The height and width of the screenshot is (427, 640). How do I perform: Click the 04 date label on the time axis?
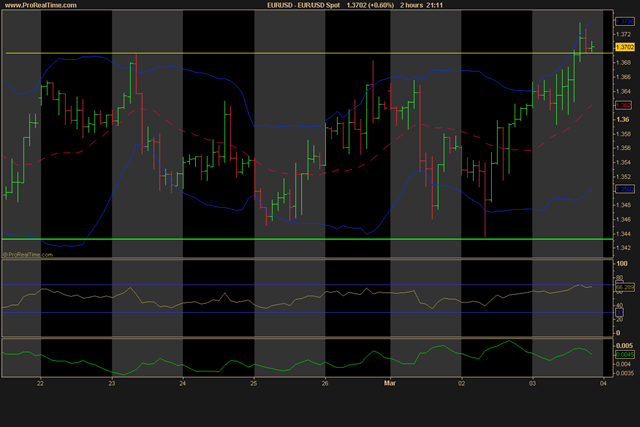pyautogui.click(x=603, y=383)
